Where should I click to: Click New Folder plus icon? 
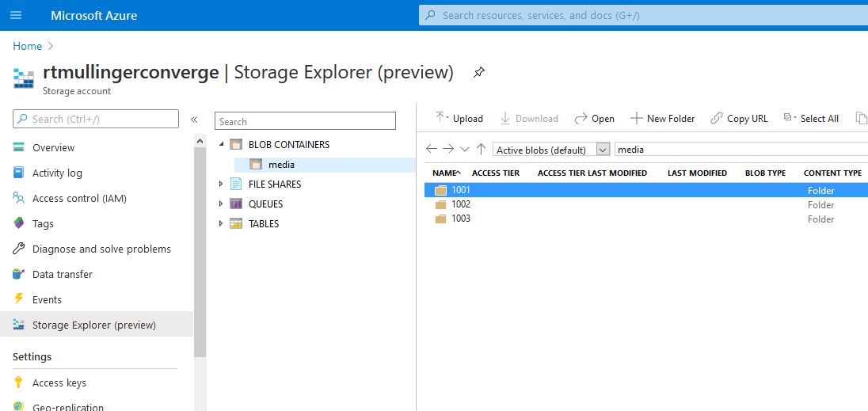pyautogui.click(x=637, y=118)
